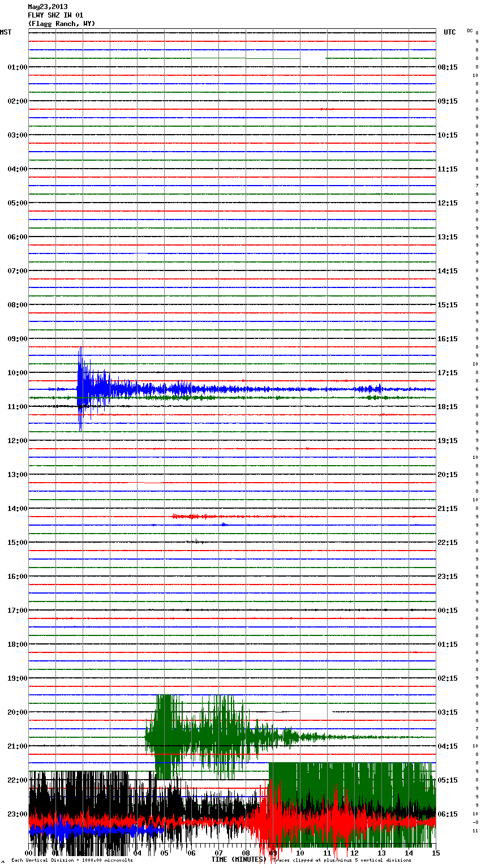The width and height of the screenshot is (481, 868).
Task: Click the 08:15 UTC time label
Action: [448, 67]
